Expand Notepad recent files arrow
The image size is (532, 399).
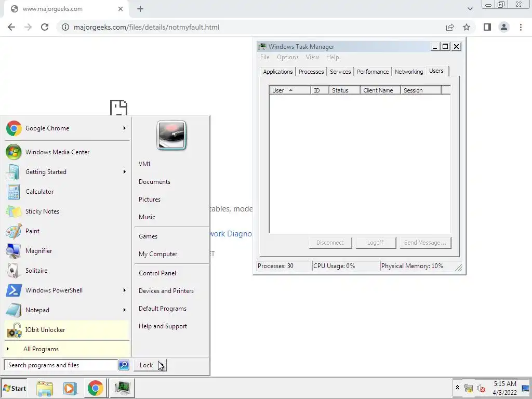pos(125,310)
